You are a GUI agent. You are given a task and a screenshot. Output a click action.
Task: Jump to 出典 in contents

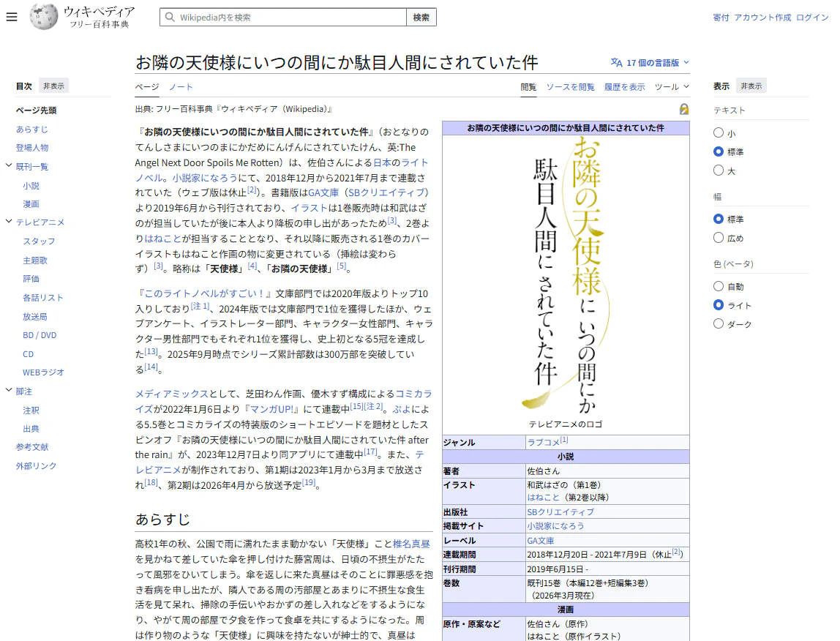click(x=31, y=429)
